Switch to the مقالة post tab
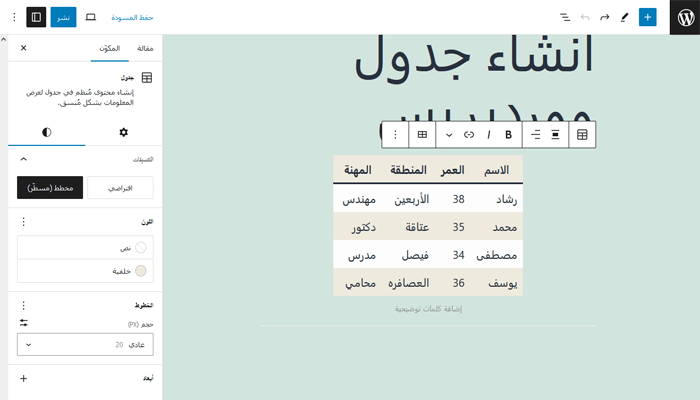 point(145,48)
